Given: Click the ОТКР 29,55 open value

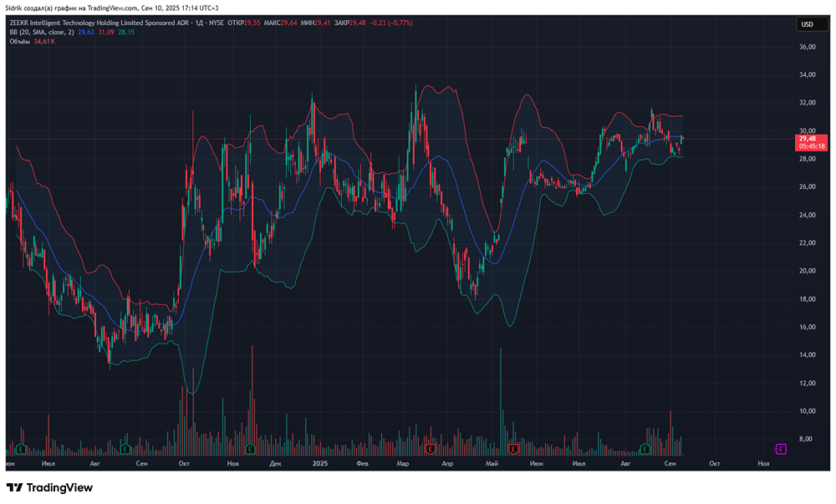Looking at the screenshot, I should [243, 23].
